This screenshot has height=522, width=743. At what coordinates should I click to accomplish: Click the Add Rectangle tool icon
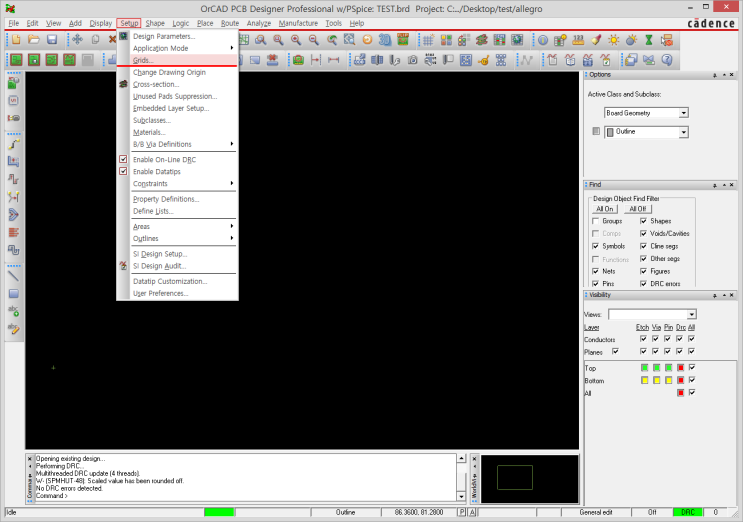click(x=14, y=294)
